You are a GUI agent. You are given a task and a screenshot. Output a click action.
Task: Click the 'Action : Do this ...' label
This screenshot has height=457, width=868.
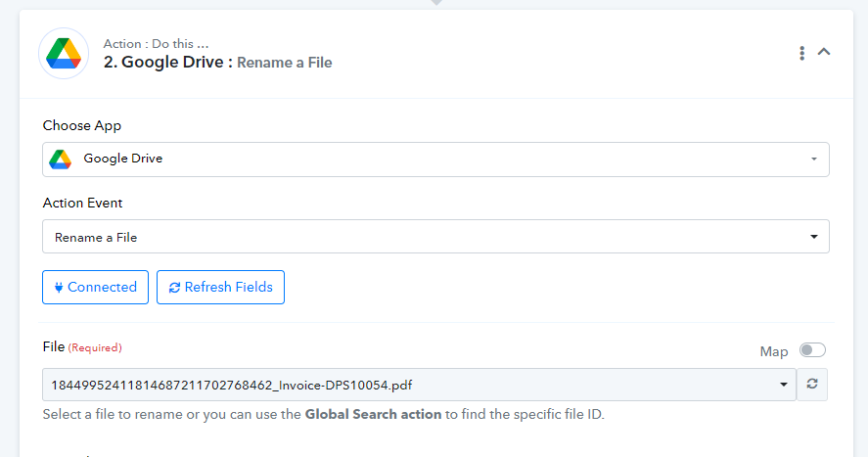tap(157, 44)
